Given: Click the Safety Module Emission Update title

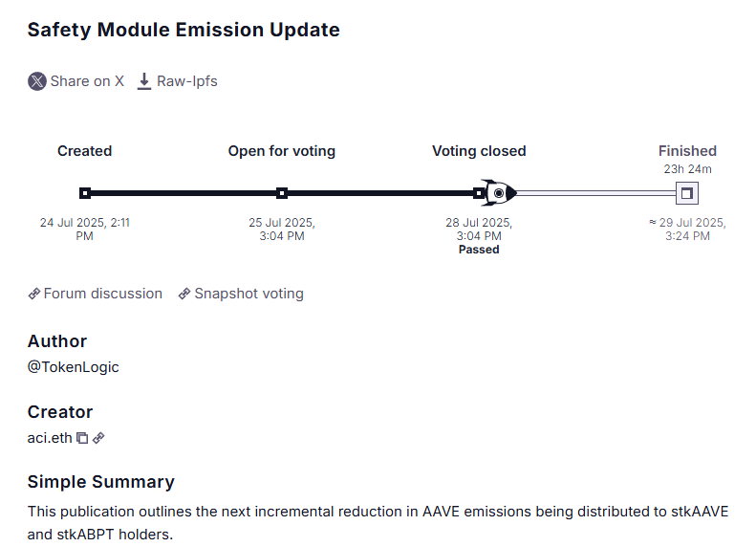Looking at the screenshot, I should tap(184, 30).
